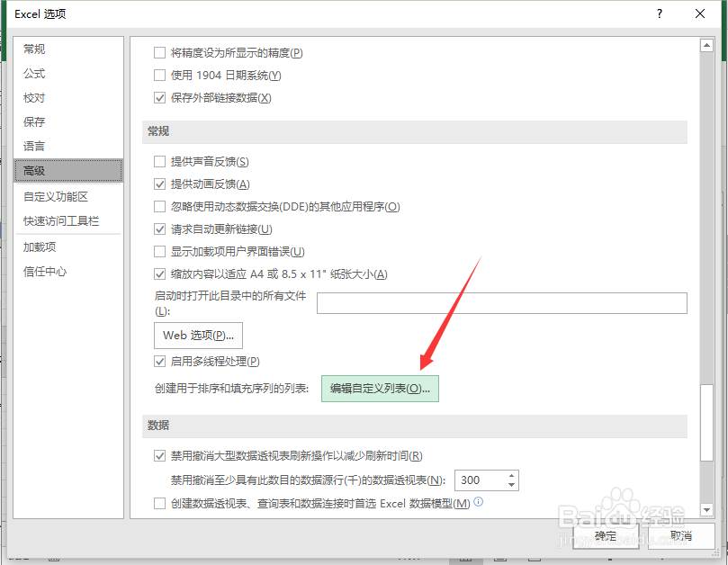Select the 高级 options category
Image resolution: width=728 pixels, height=565 pixels.
[68, 170]
